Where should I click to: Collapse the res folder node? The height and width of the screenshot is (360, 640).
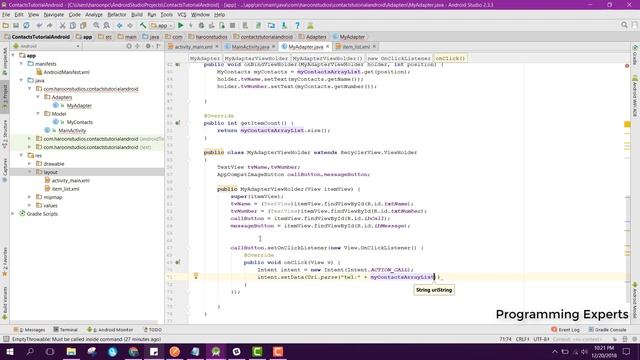21,155
